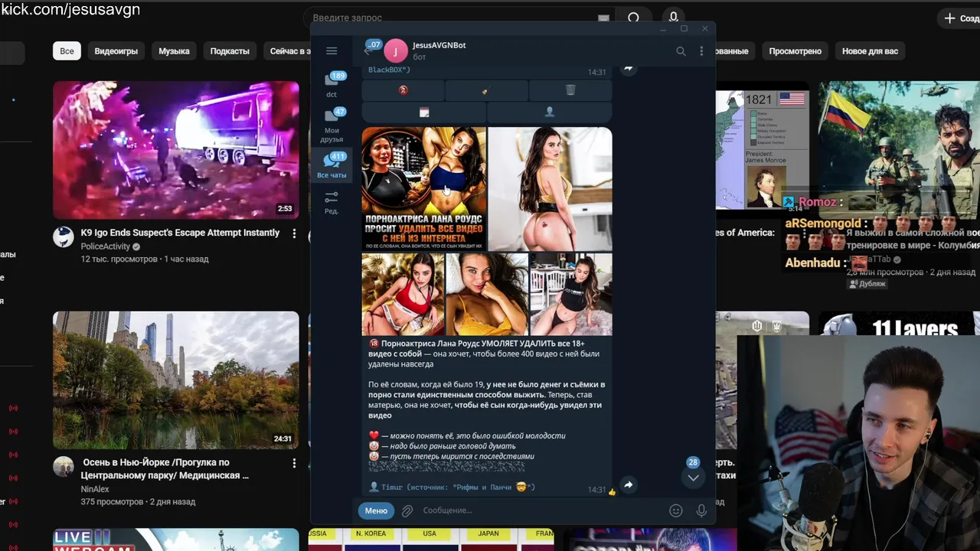
Task: Open the Мои друзья chat folder
Action: (332, 126)
